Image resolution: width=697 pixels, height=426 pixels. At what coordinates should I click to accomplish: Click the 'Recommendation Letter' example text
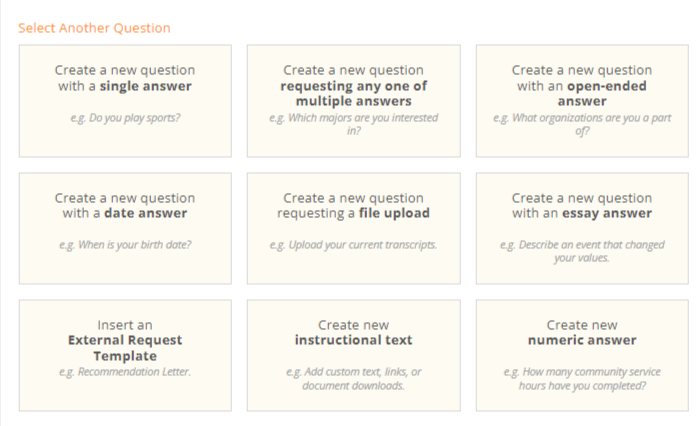(125, 372)
